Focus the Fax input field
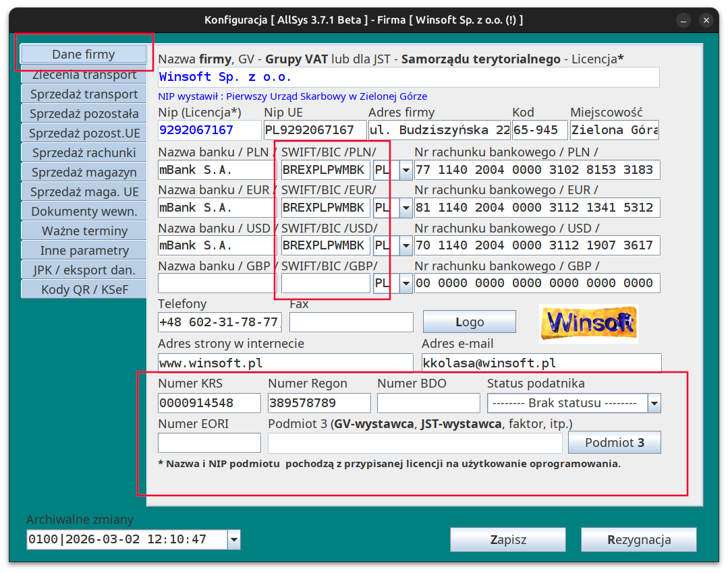Viewport: 728px width, 573px height. [x=351, y=323]
